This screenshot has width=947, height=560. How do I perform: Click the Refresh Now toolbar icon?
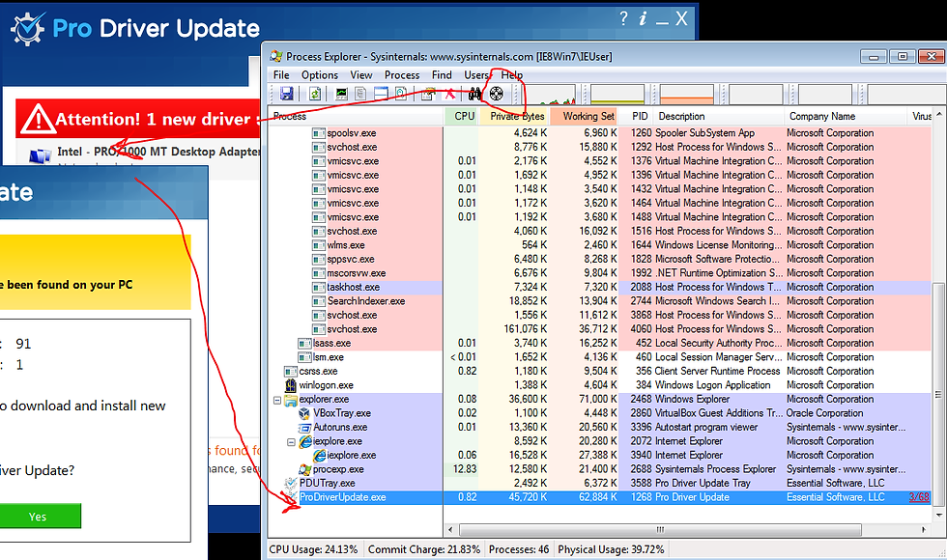pyautogui.click(x=315, y=94)
